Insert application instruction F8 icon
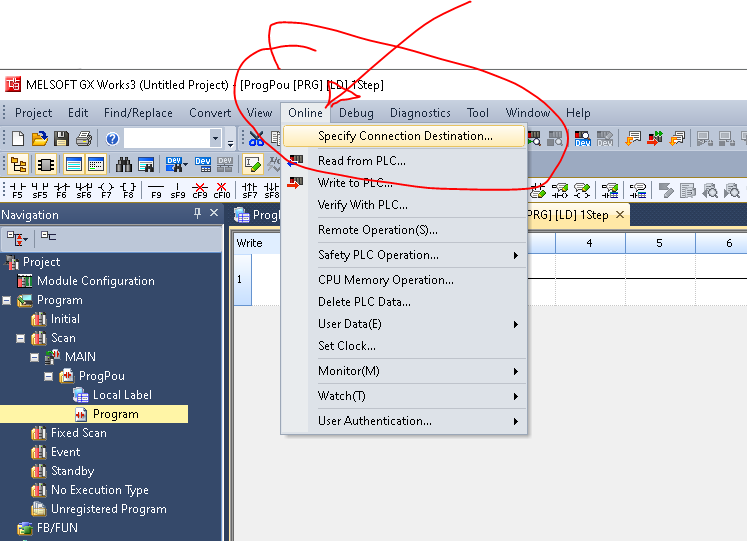 (128, 190)
